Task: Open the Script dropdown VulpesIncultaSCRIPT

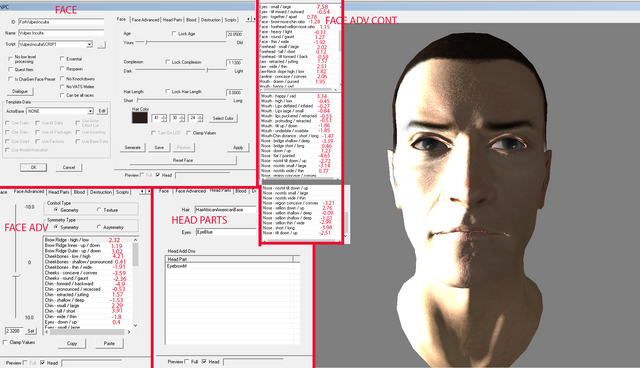Action: (x=89, y=44)
